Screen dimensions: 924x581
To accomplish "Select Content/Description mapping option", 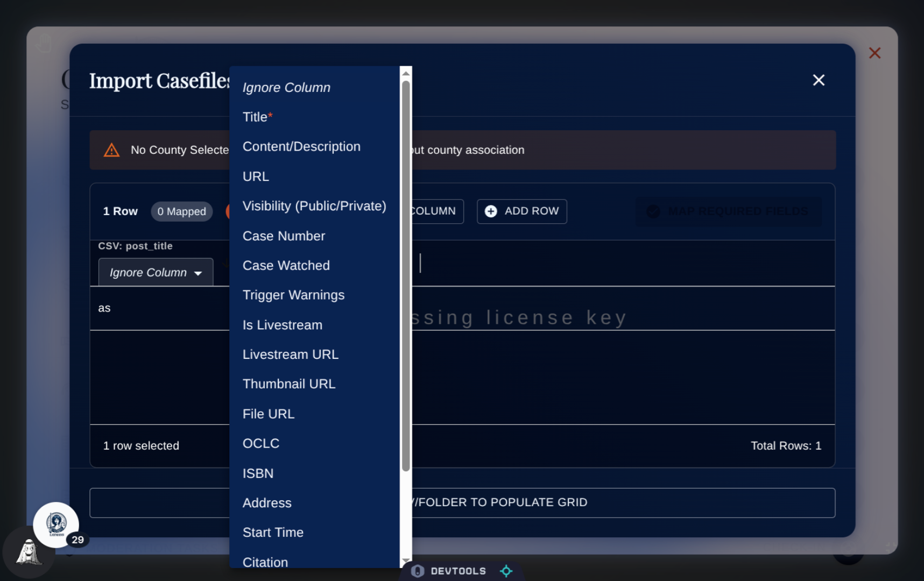I will point(314,146).
